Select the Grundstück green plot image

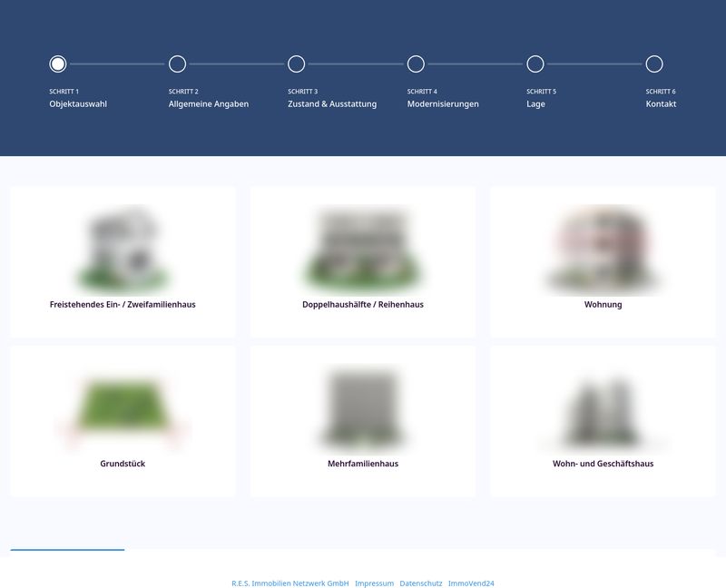tap(123, 409)
